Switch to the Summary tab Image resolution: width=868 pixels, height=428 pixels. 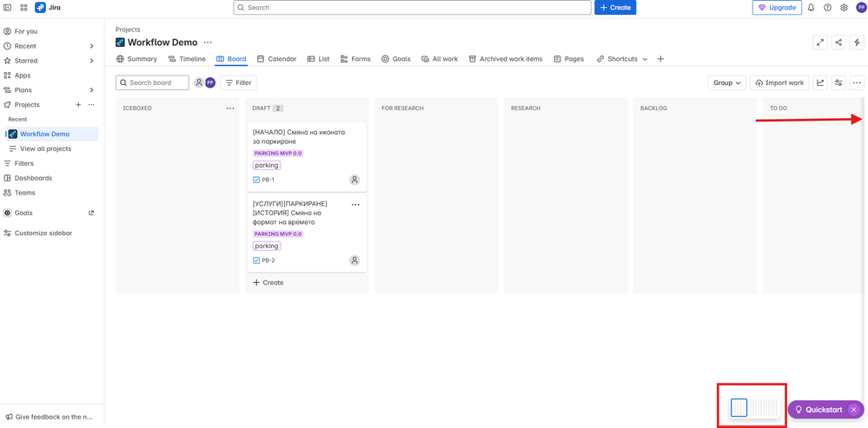click(136, 59)
